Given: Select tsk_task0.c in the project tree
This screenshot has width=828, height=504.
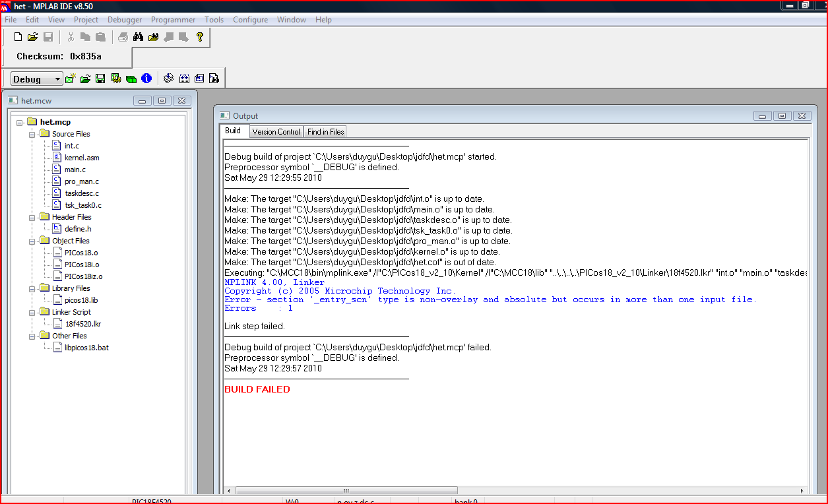Looking at the screenshot, I should point(83,205).
